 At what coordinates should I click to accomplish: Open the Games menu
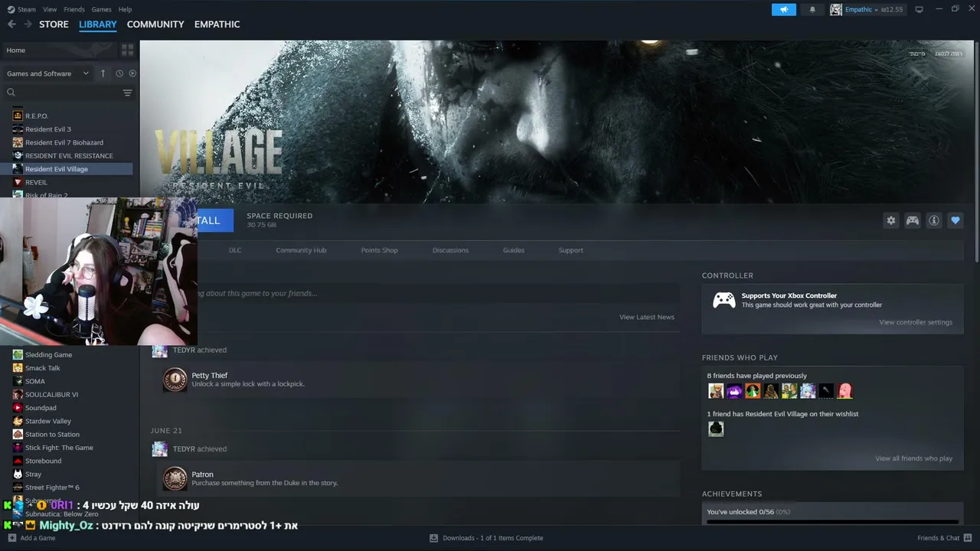[x=101, y=9]
